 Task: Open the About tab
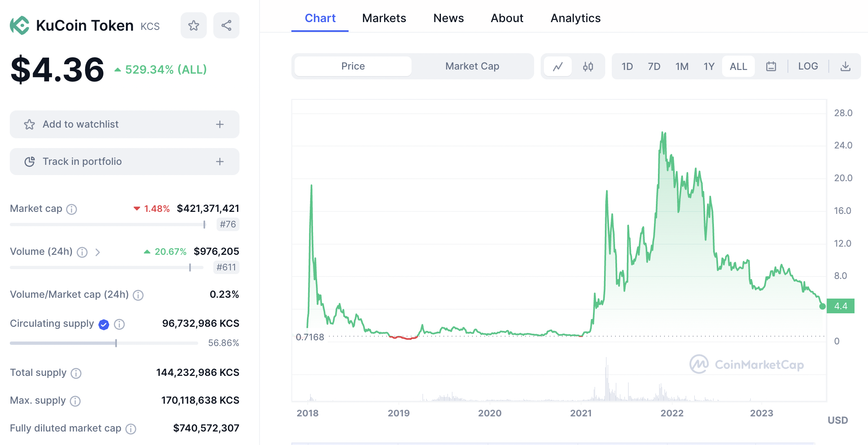[x=507, y=18]
